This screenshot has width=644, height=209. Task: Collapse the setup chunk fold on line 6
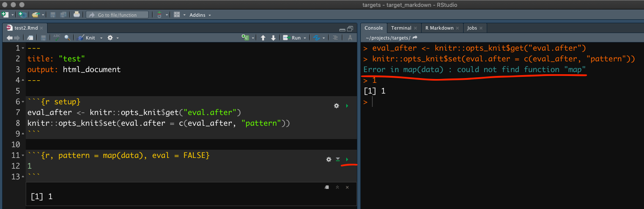23,102
